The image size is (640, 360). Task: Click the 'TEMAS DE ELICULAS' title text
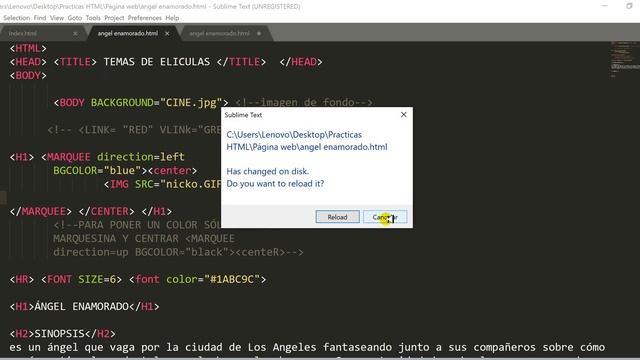pyautogui.click(x=157, y=62)
